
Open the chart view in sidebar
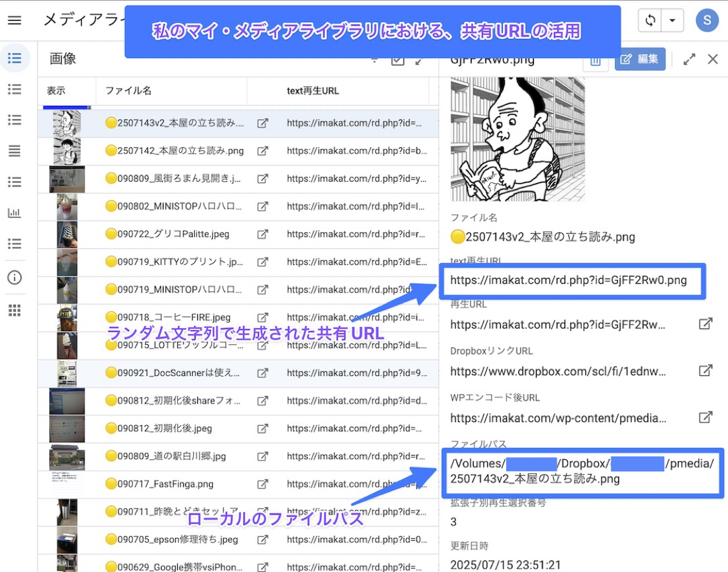tap(14, 213)
